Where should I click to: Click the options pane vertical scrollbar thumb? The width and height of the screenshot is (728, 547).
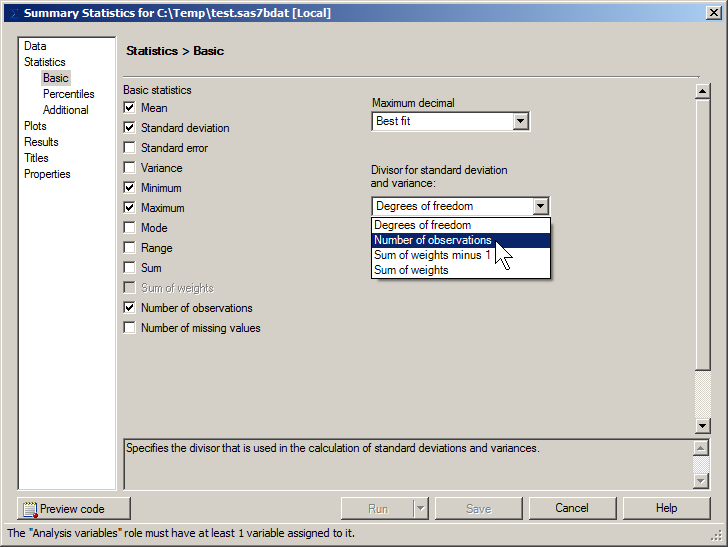point(702,234)
